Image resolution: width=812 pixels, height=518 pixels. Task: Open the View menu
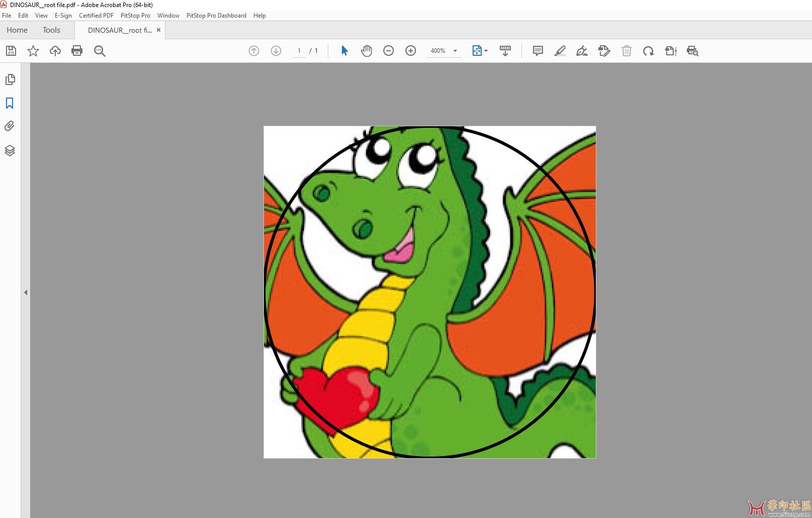tap(41, 16)
